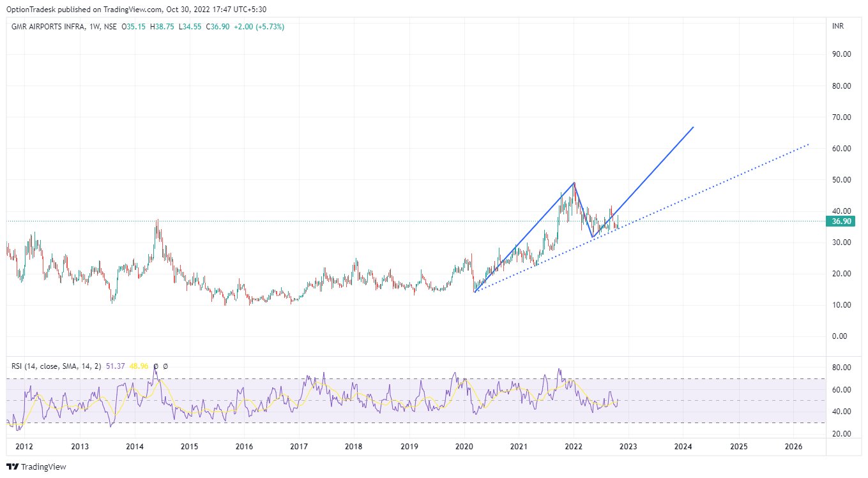
Task: Click the low value L34.55
Action: tap(189, 27)
